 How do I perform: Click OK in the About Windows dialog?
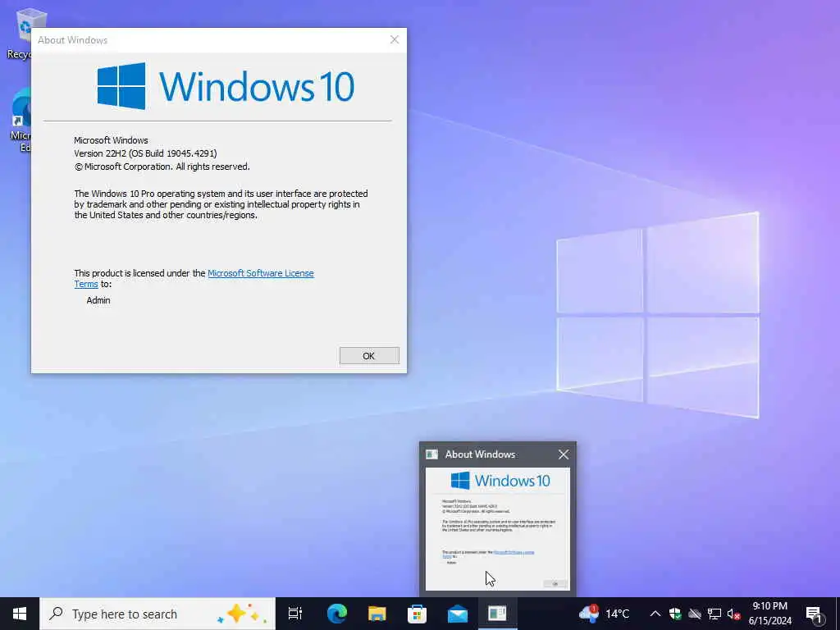coord(369,356)
